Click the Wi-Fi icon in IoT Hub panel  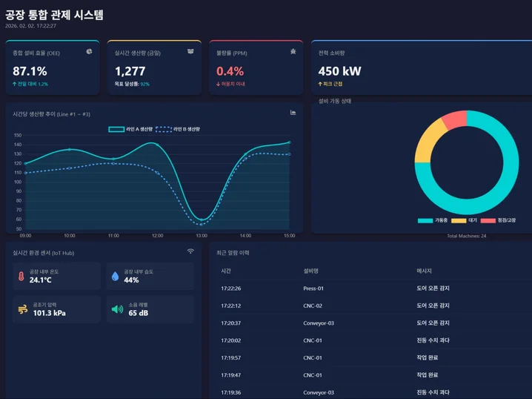click(190, 251)
